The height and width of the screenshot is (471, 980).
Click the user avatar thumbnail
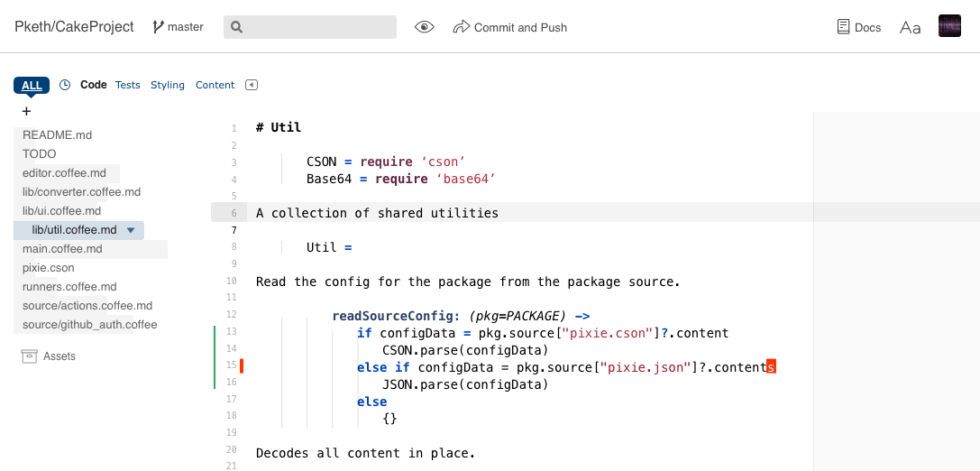(949, 26)
